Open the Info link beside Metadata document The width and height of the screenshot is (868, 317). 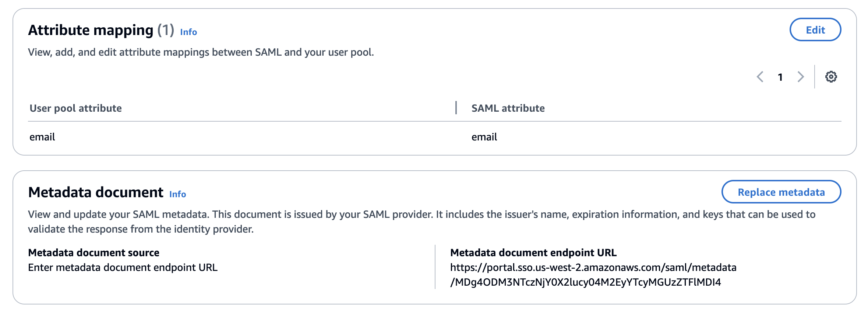click(178, 194)
